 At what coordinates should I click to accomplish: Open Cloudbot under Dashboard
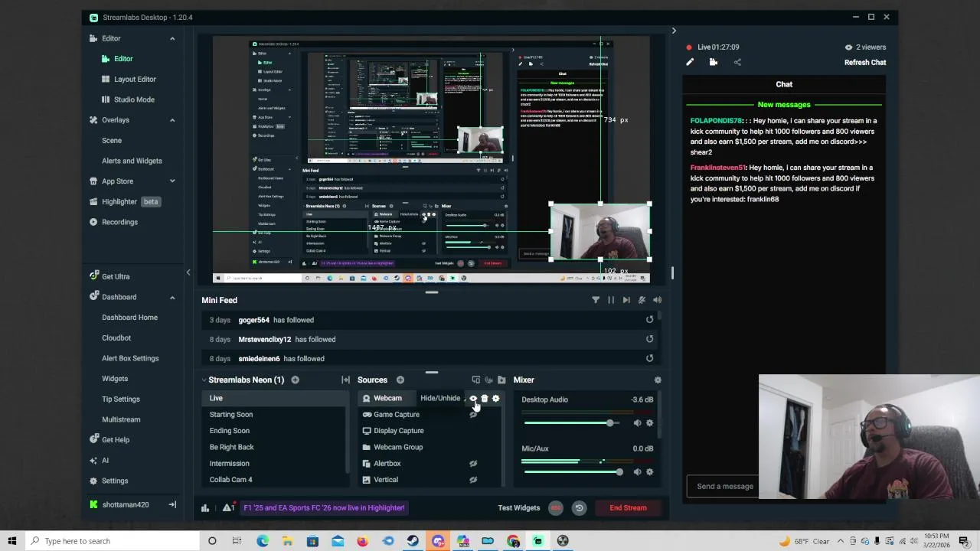point(116,337)
